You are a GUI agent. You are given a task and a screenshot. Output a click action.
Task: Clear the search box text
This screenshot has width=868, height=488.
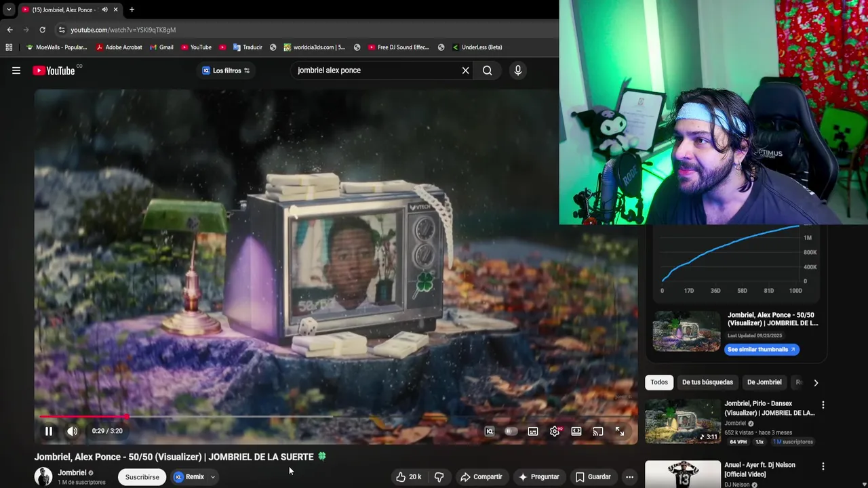point(465,70)
